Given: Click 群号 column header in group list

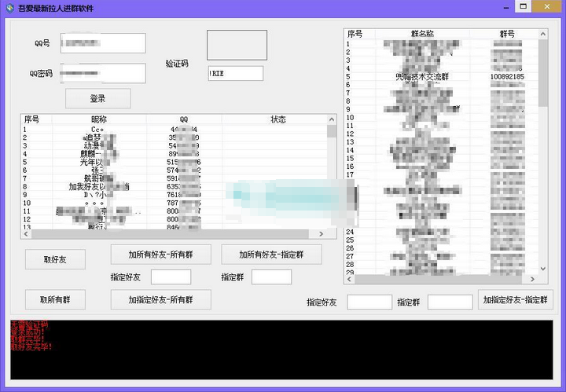Looking at the screenshot, I should 507,34.
